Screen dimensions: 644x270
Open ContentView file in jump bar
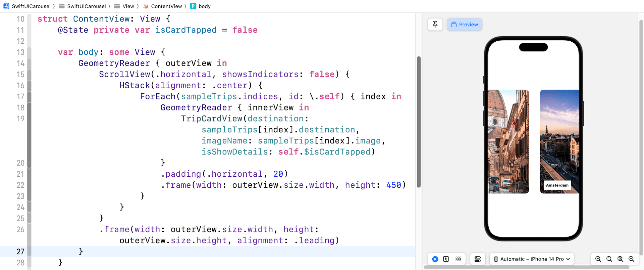pyautogui.click(x=162, y=6)
